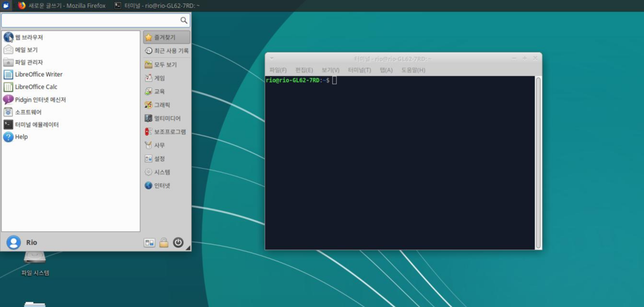Maximize the terminal window
The image size is (644, 307).
click(x=525, y=58)
